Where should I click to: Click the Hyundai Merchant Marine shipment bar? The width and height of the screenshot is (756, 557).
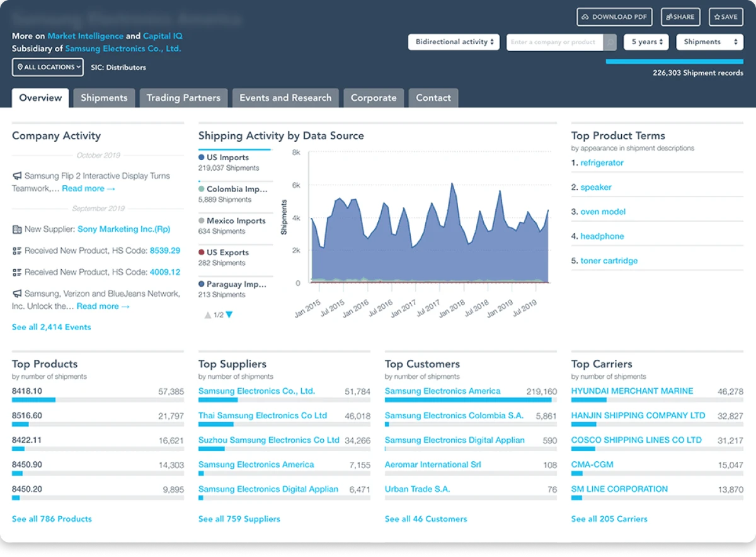click(657, 400)
